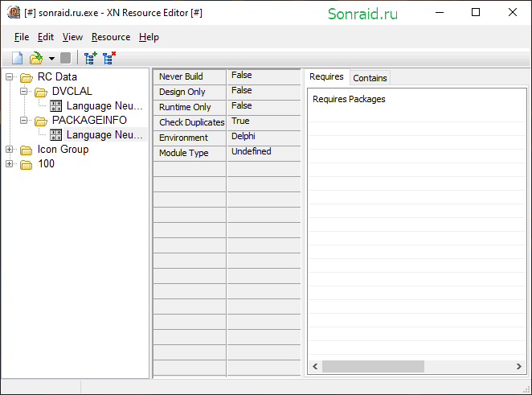
Task: Collapse the DVCLAL tree node
Action: pyautogui.click(x=24, y=92)
